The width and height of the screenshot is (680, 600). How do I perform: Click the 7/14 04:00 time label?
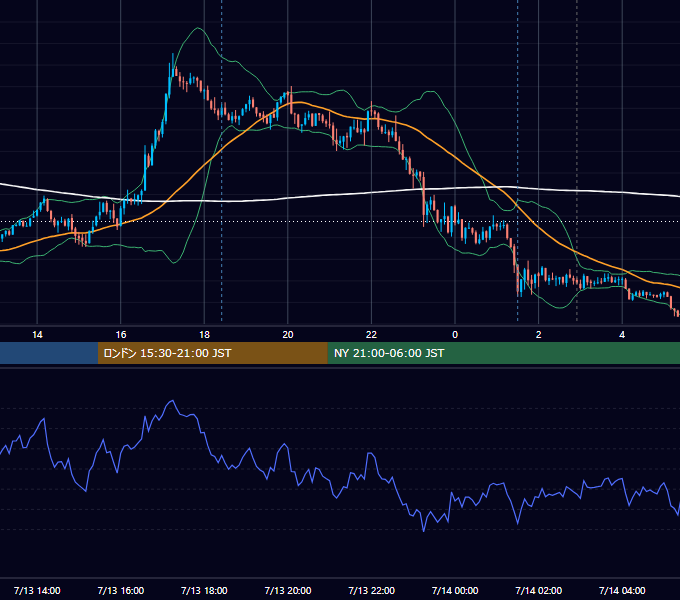point(622,590)
